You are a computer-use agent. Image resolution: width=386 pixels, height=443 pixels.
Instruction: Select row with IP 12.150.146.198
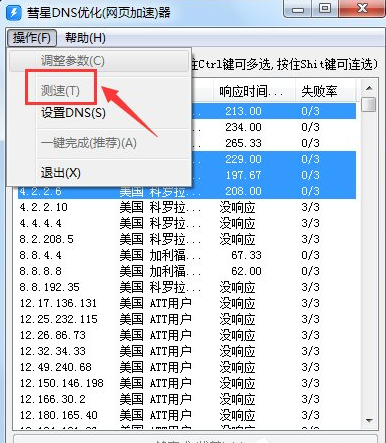point(187,383)
